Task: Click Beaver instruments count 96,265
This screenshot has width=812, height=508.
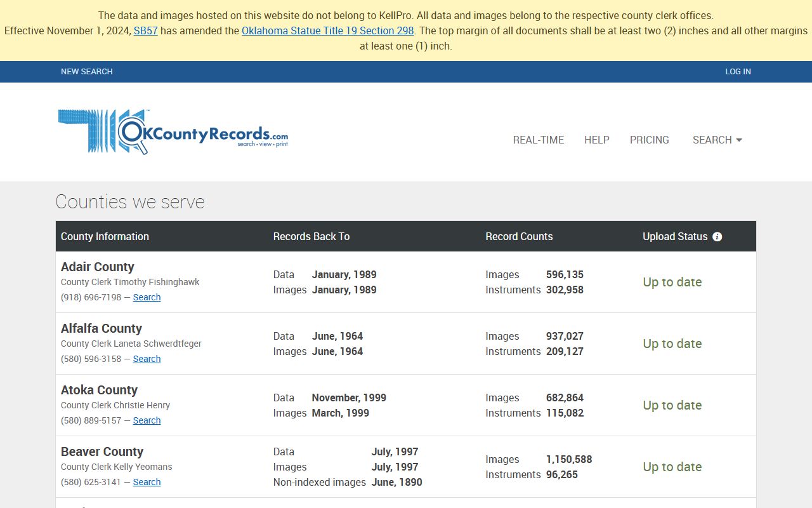Action: [x=562, y=474]
